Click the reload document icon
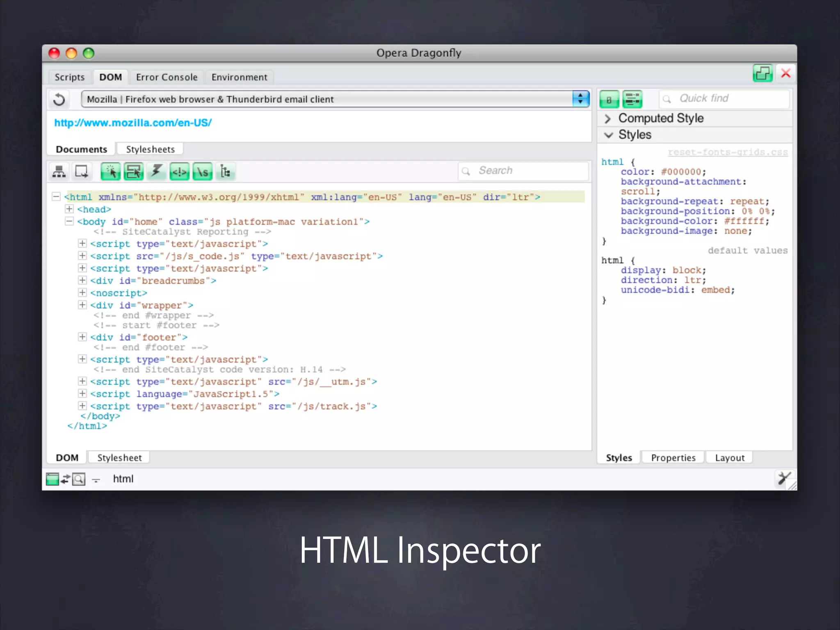Screen dimensions: 840x630 click(x=59, y=99)
